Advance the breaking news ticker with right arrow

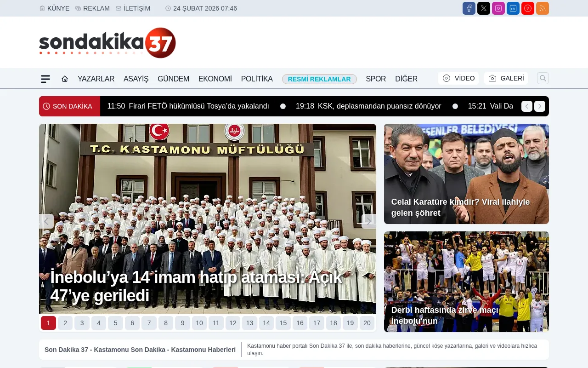click(539, 106)
